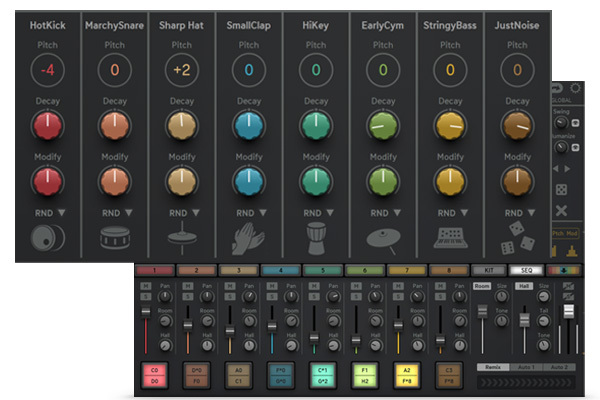Click the EarlyCym cymbal icon
The image size is (600, 400).
pyautogui.click(x=383, y=240)
